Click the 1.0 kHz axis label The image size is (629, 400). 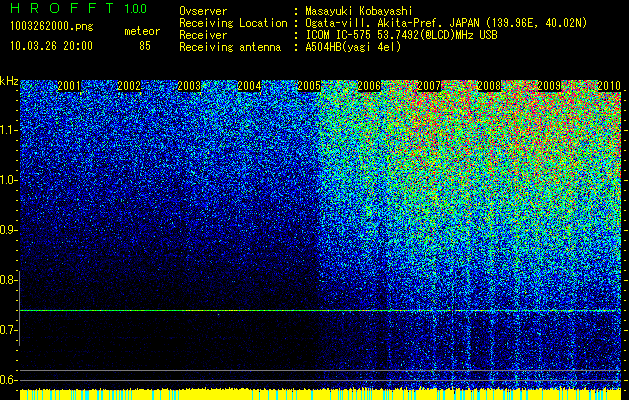coord(8,180)
